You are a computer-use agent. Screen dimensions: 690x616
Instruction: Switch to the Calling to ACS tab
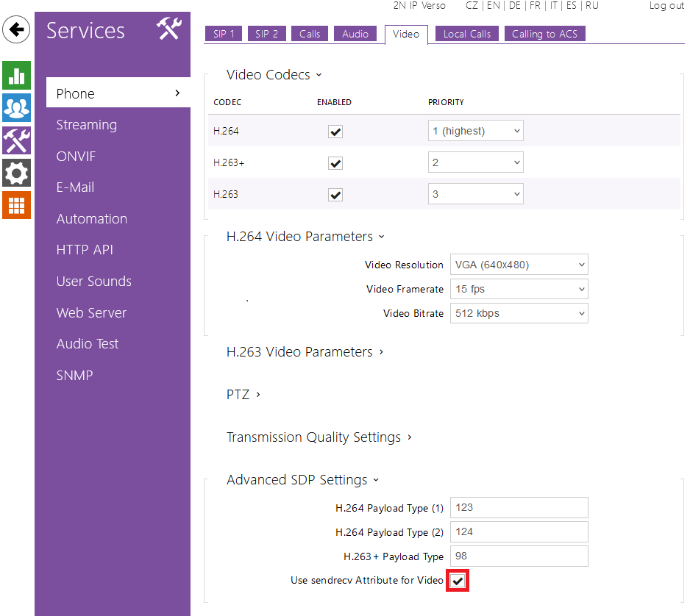click(x=544, y=34)
